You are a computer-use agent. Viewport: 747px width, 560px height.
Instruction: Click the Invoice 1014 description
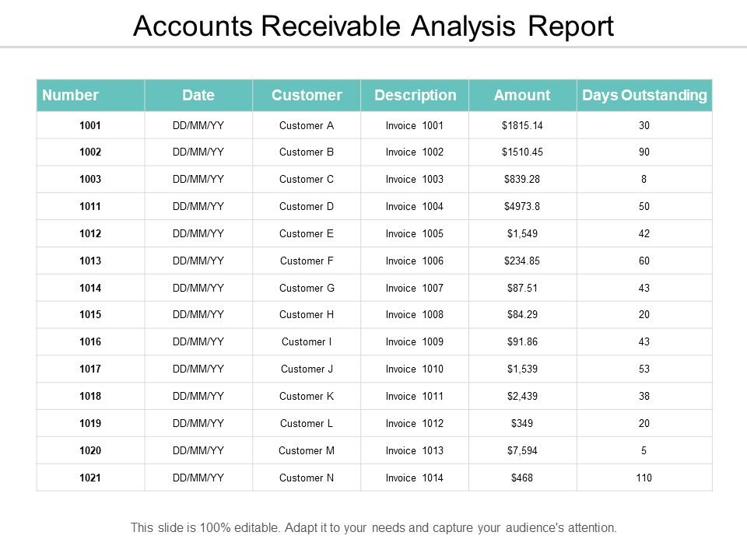(x=415, y=477)
